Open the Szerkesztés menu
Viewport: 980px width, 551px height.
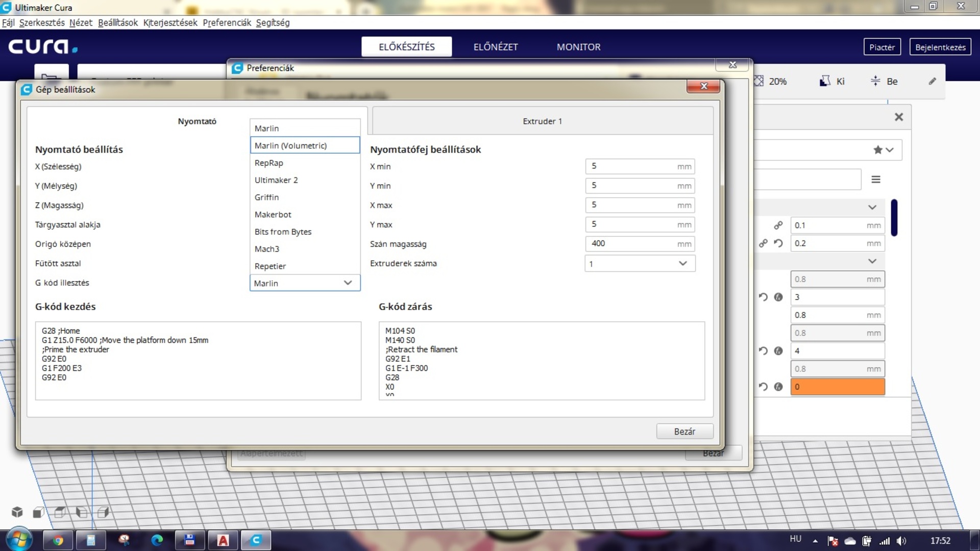[x=42, y=22]
